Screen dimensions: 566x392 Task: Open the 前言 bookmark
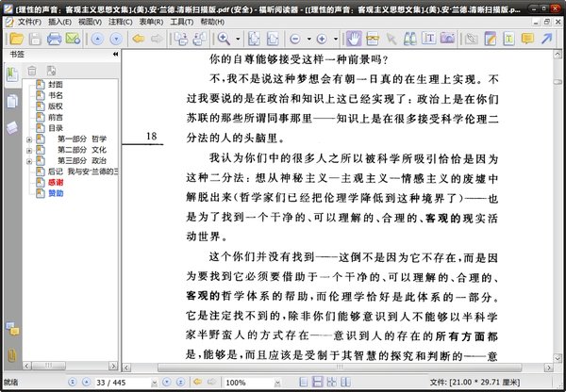(56, 117)
